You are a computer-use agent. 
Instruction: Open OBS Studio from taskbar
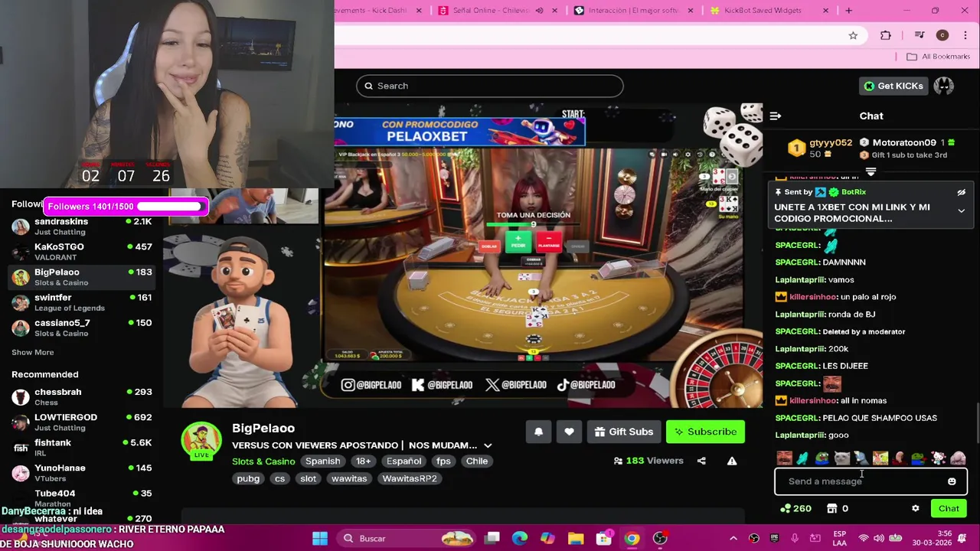tap(660, 539)
